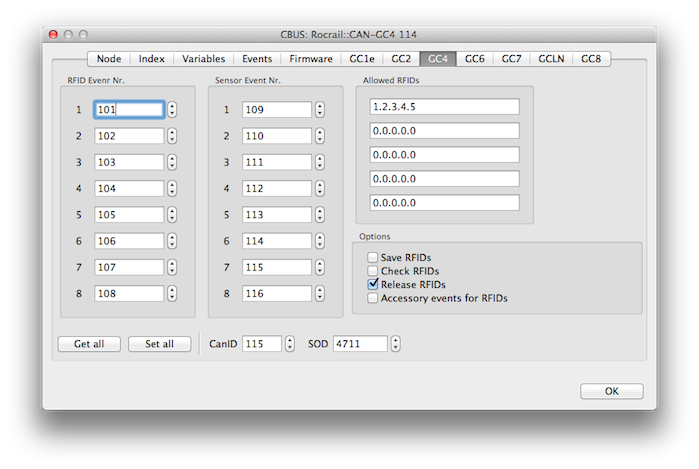
Task: Click stepper beside sensor event 109 field
Action: (319, 109)
